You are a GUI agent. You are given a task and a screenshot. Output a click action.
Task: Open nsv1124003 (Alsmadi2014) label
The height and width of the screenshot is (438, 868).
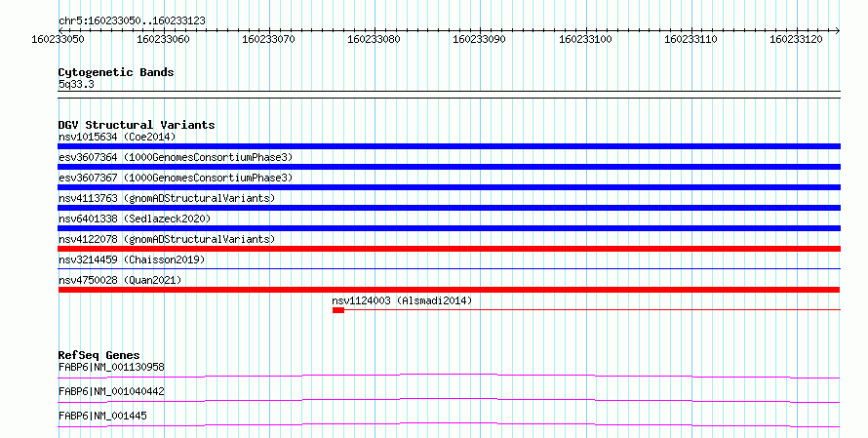(402, 300)
